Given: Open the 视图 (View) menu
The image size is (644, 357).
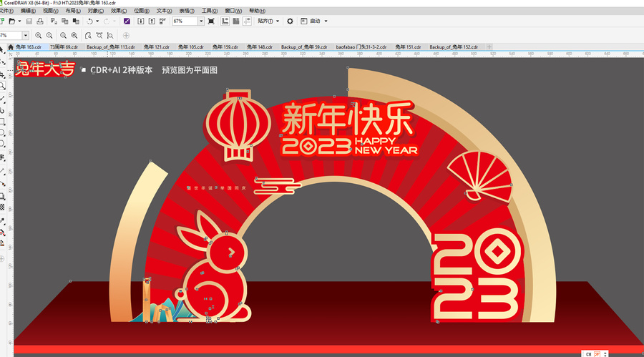Looking at the screenshot, I should [51, 11].
